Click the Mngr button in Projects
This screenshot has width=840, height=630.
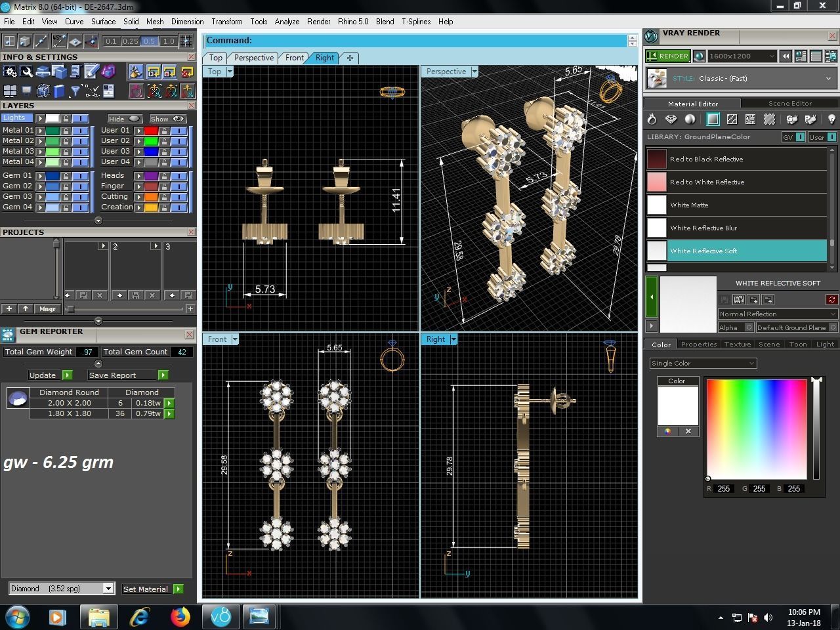[47, 308]
